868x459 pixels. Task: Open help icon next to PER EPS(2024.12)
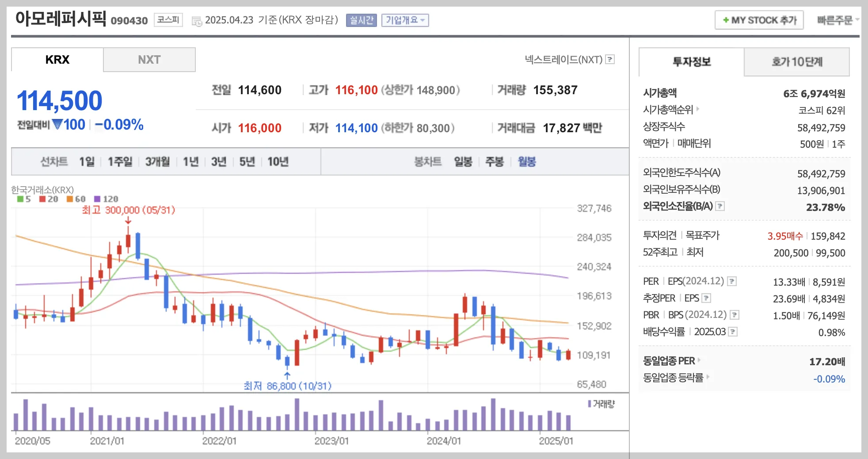pos(732,281)
